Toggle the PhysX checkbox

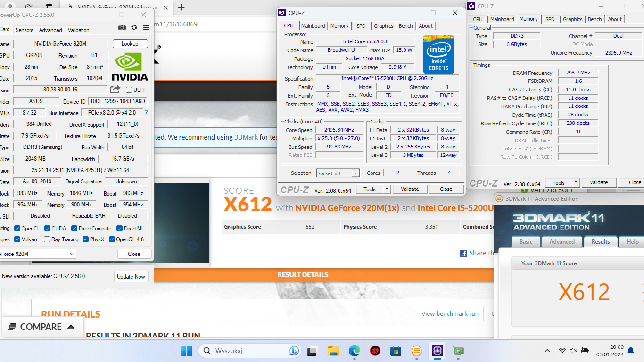[x=85, y=239]
